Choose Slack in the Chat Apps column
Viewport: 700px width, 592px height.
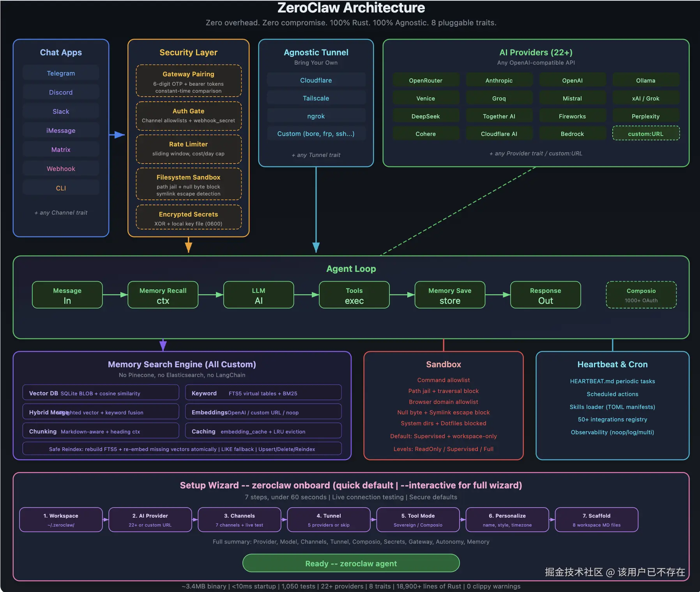coord(61,111)
